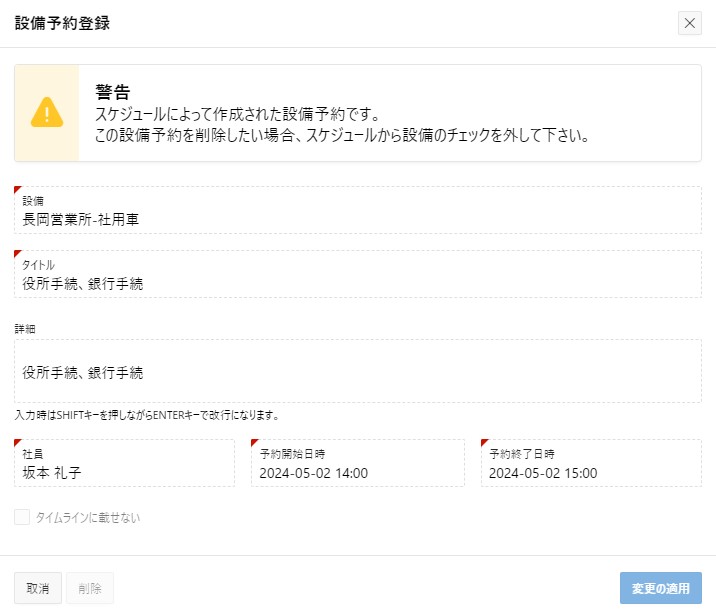The height and width of the screenshot is (616, 716).
Task: Click the 警告 heading text
Action: point(112,92)
